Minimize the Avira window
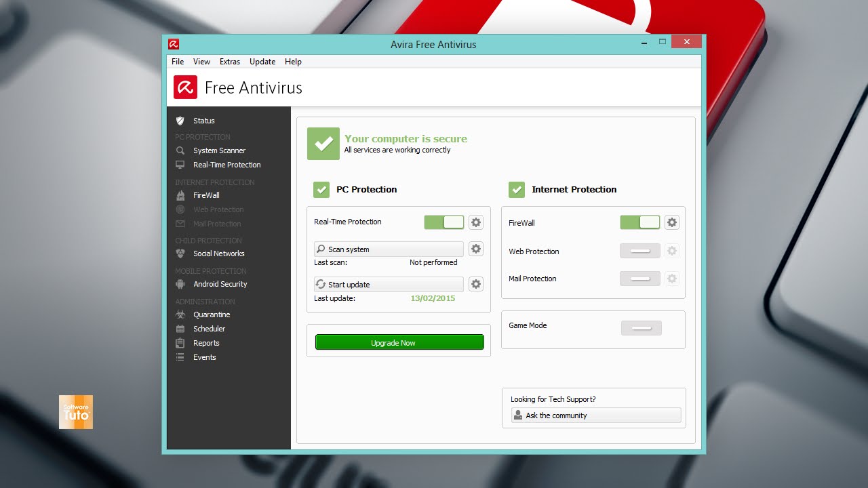Image resolution: width=868 pixels, height=488 pixels. pyautogui.click(x=644, y=42)
